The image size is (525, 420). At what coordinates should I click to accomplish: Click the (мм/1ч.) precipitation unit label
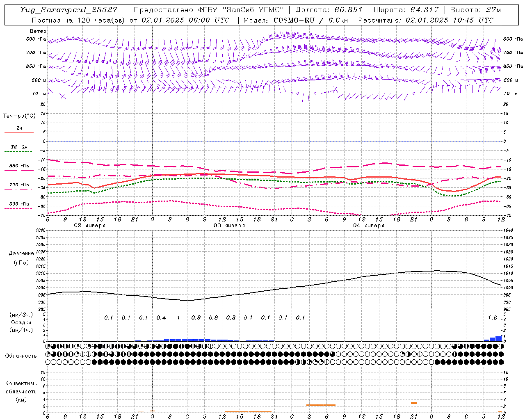click(x=21, y=330)
